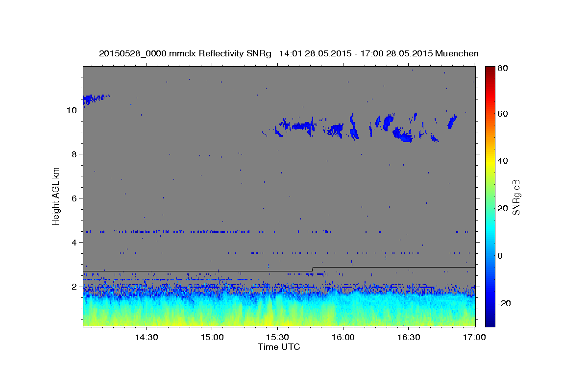Click the colorbar value label 80
Viewport: 588px width, 392px height.
(x=504, y=69)
